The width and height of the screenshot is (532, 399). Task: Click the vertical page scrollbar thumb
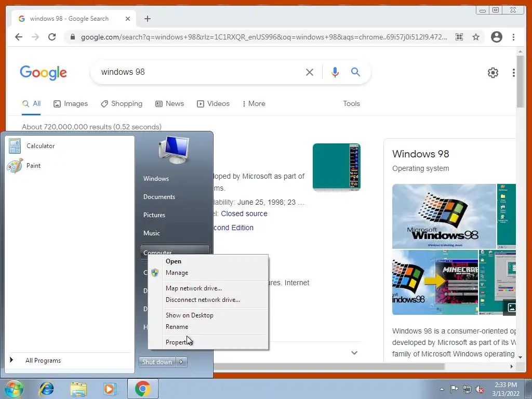click(x=520, y=82)
